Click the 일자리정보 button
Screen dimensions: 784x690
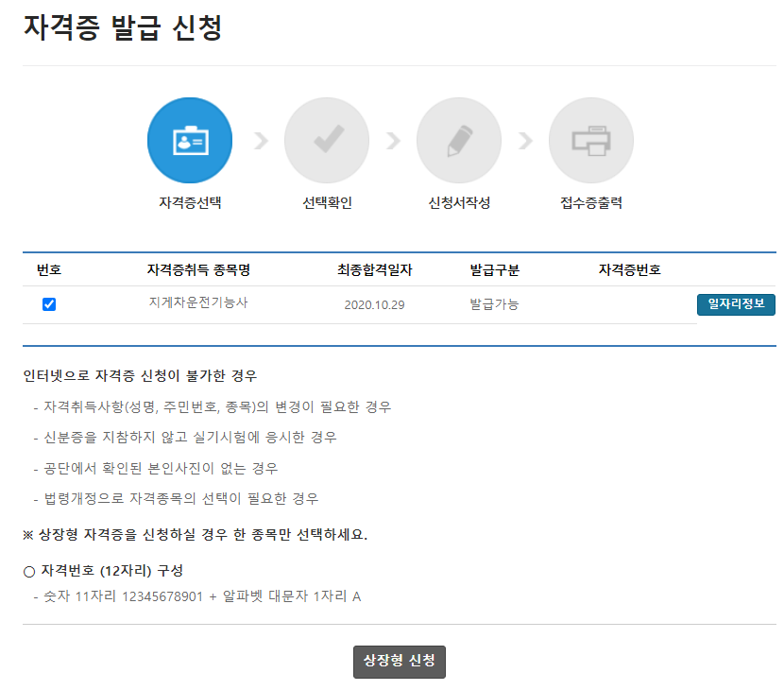(736, 304)
